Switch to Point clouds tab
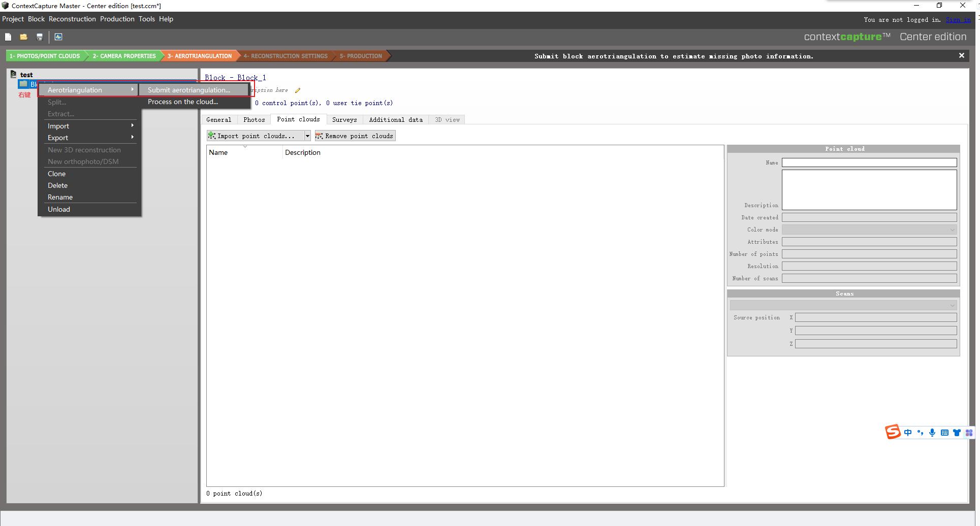 299,119
